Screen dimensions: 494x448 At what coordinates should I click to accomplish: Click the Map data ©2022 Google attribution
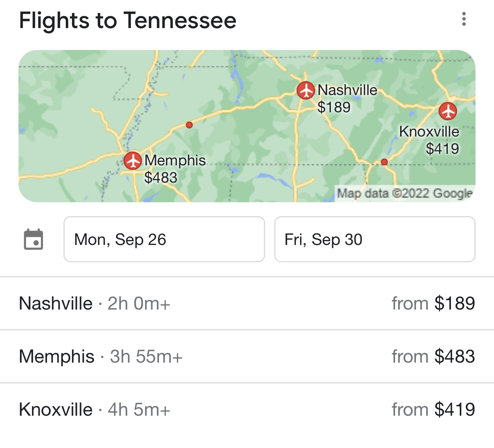pos(405,193)
